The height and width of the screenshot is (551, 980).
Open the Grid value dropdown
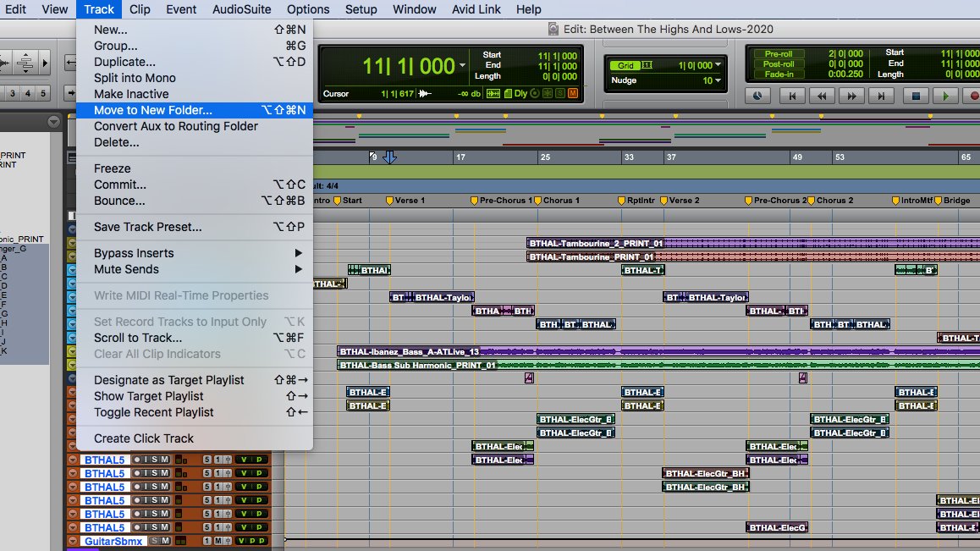718,65
